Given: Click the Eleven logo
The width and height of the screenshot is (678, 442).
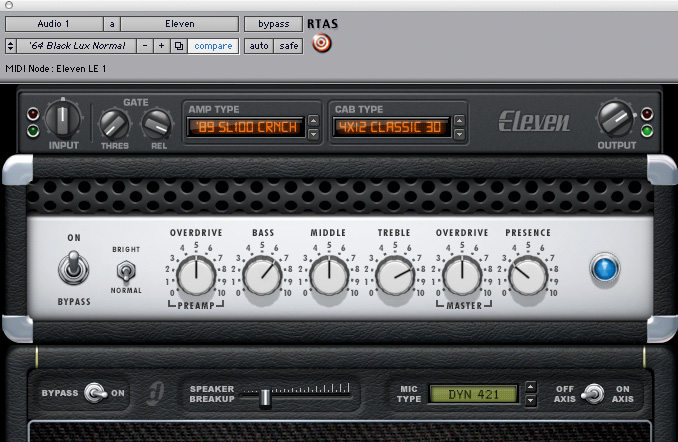Looking at the screenshot, I should 534,121.
